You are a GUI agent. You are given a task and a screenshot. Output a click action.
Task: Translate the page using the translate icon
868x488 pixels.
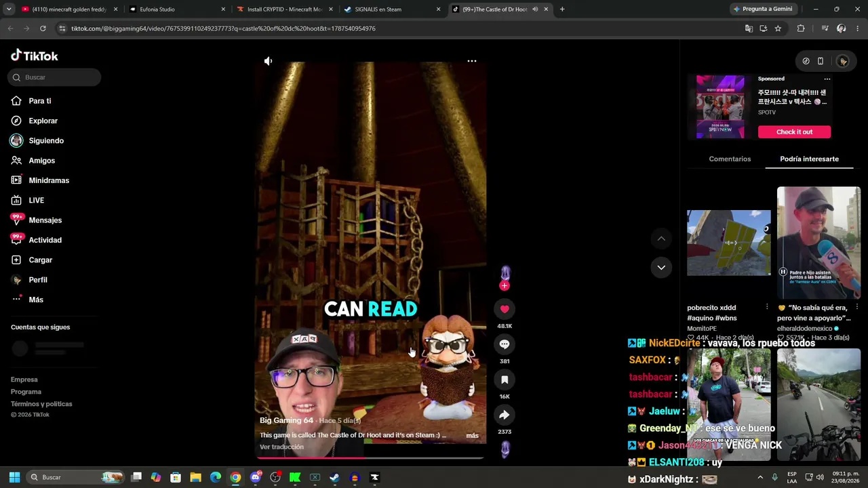pos(749,28)
